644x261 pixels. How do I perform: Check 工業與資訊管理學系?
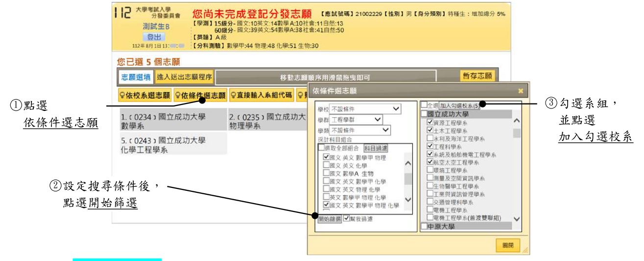coord(430,193)
